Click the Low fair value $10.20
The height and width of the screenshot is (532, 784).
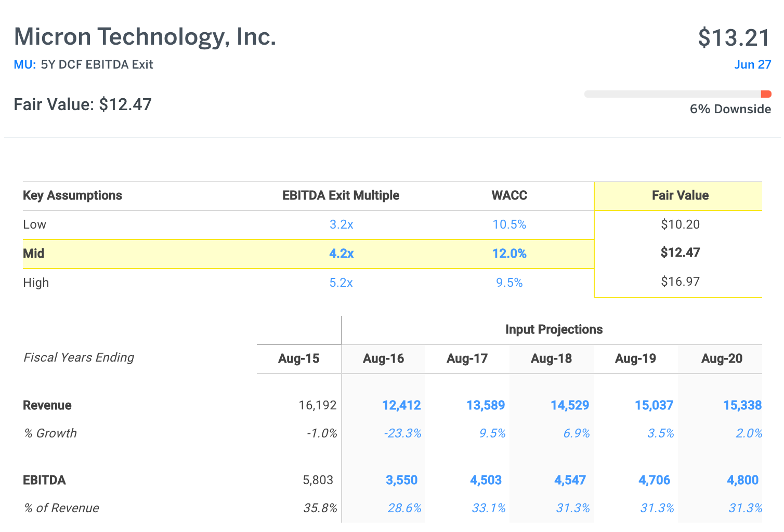(680, 224)
